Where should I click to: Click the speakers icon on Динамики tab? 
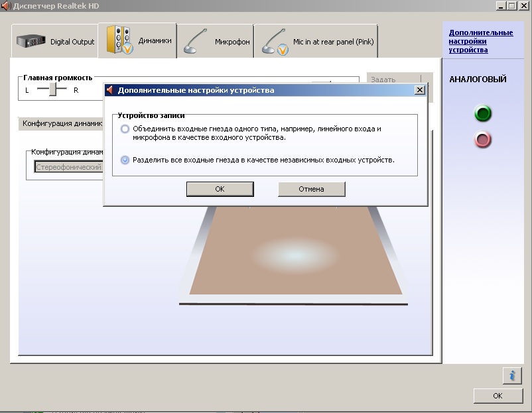click(119, 40)
